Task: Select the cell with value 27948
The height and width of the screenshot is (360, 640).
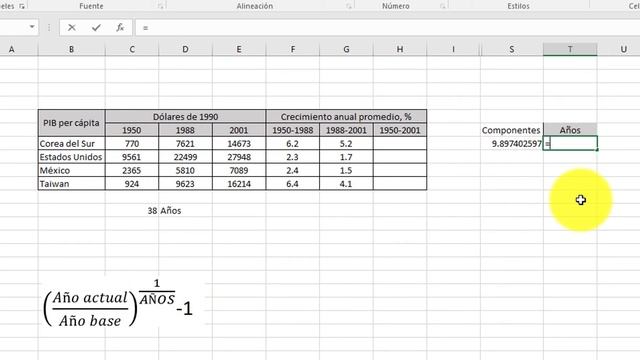Action: click(239, 157)
